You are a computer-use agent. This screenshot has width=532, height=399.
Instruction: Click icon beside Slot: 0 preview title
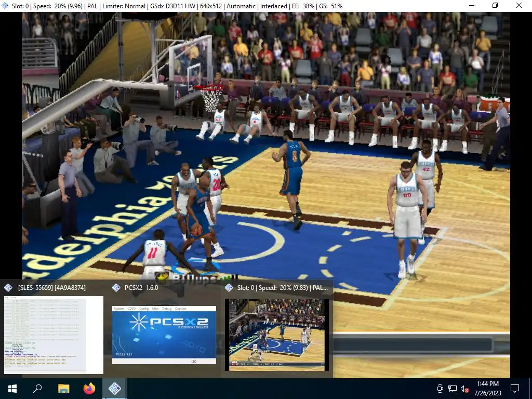[229, 288]
